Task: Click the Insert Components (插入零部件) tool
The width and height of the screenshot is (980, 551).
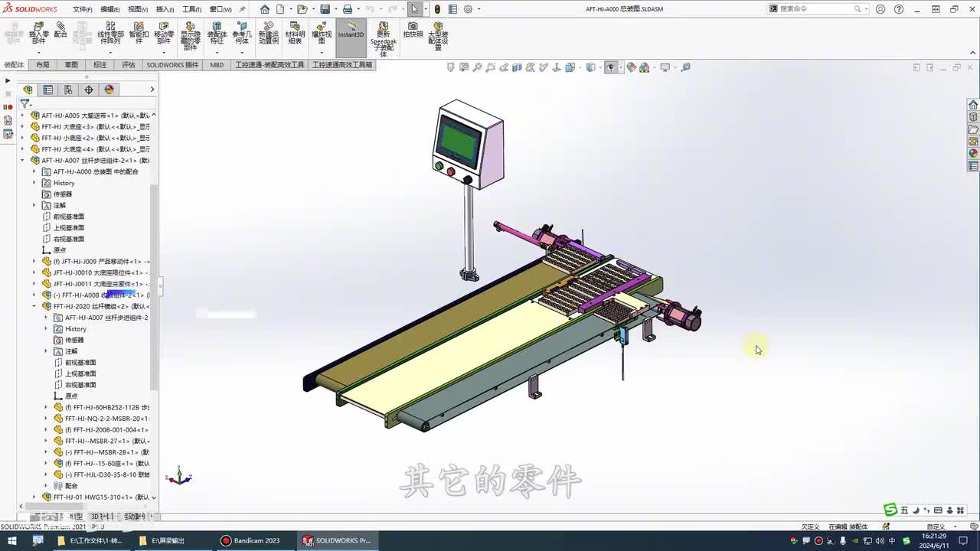Action: [38, 33]
